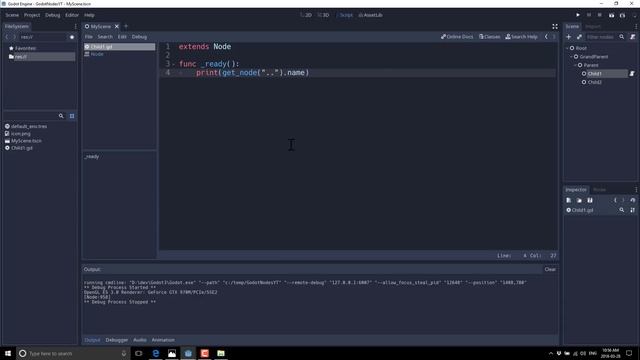The width and height of the screenshot is (640, 360).
Task: Open the Editor menu
Action: click(x=72, y=15)
